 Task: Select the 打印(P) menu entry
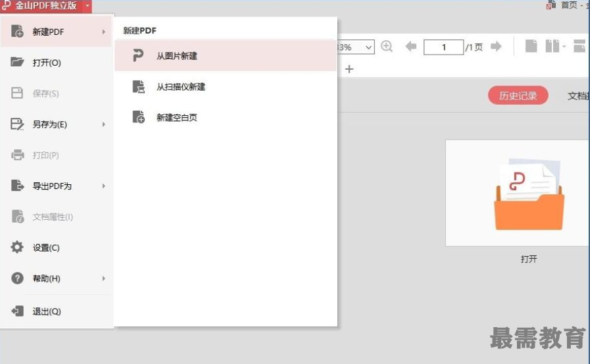click(57, 155)
